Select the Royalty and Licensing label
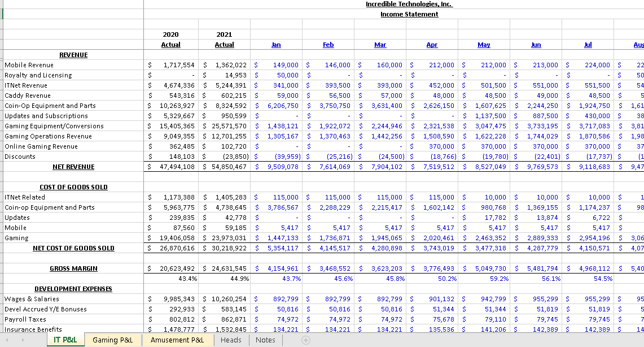Image resolution: width=644 pixels, height=347 pixels. [38, 75]
